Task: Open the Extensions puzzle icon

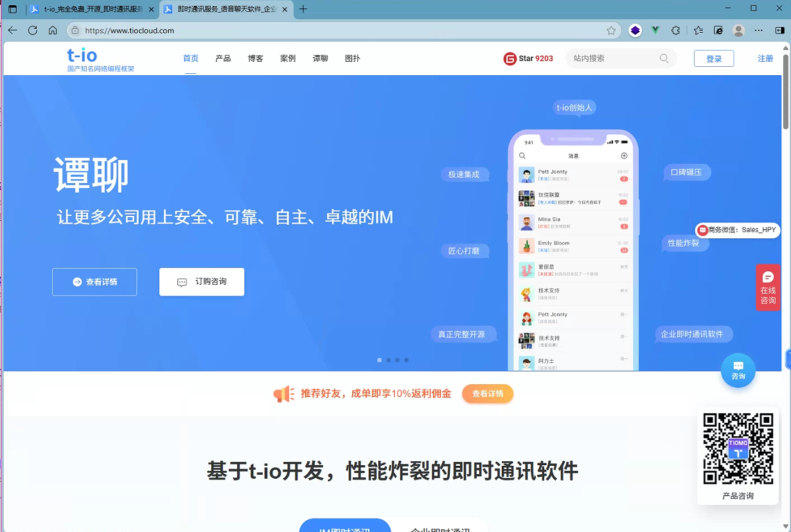Action: coord(675,30)
